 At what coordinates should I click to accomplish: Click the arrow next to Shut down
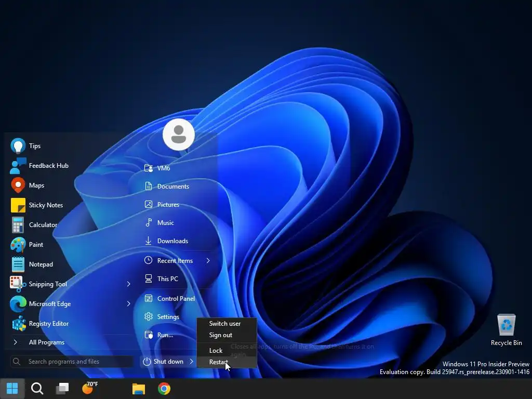coord(191,362)
